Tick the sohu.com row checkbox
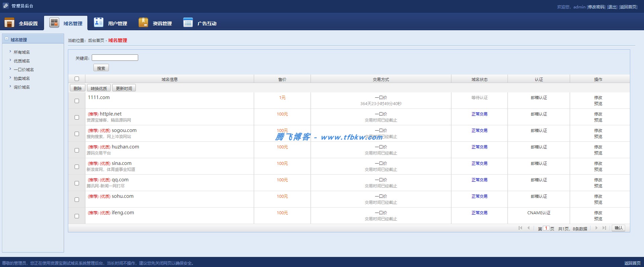This screenshot has height=267, width=644. click(x=77, y=199)
